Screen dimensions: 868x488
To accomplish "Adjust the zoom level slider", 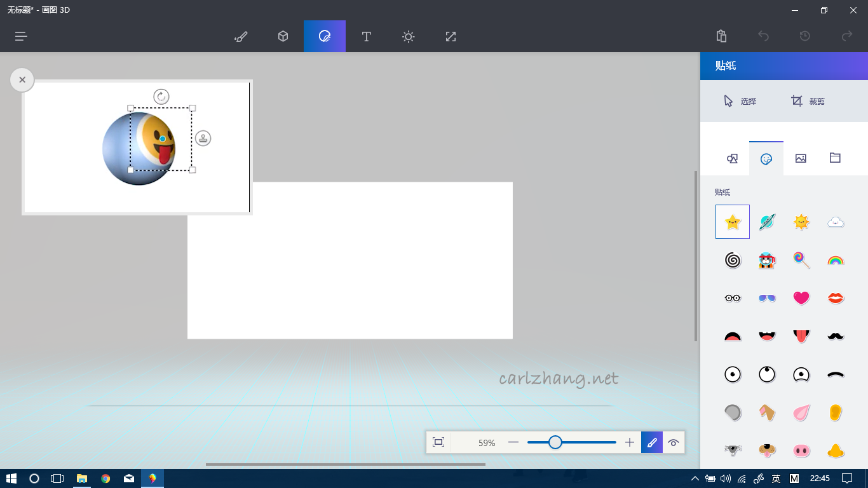I will click(555, 442).
